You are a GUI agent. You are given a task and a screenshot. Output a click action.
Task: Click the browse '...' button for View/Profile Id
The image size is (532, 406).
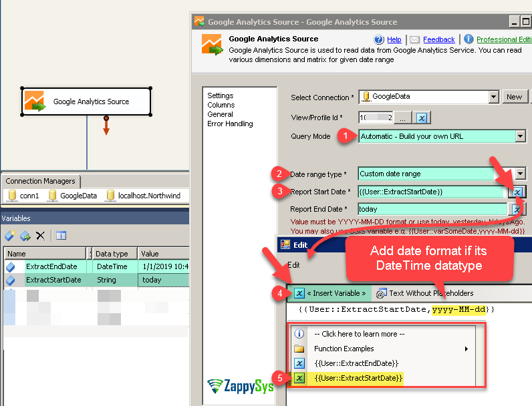tap(403, 118)
